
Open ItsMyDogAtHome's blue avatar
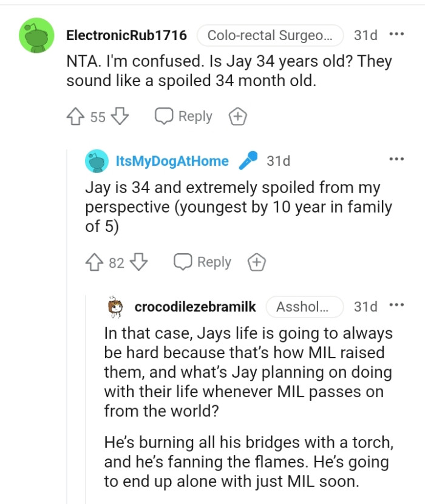tap(97, 161)
